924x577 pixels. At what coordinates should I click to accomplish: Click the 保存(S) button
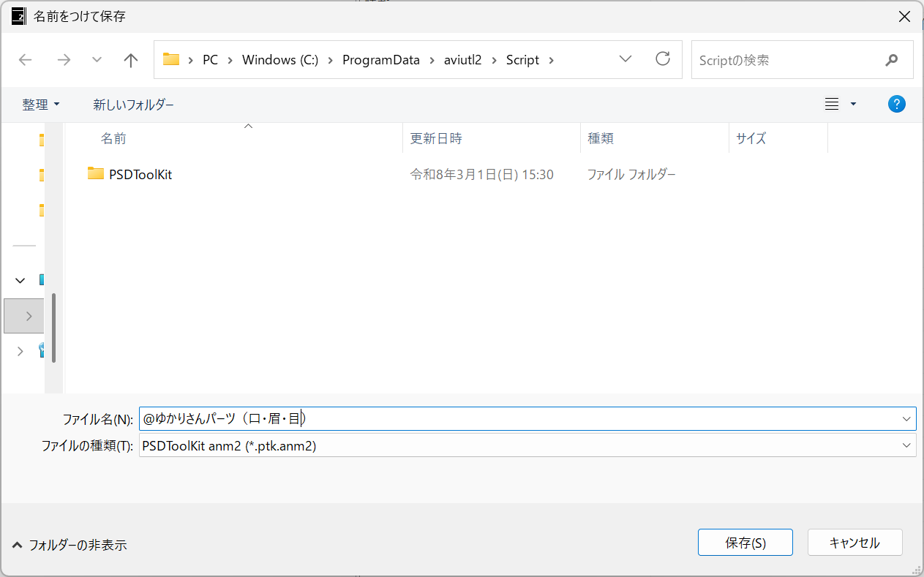pos(745,543)
